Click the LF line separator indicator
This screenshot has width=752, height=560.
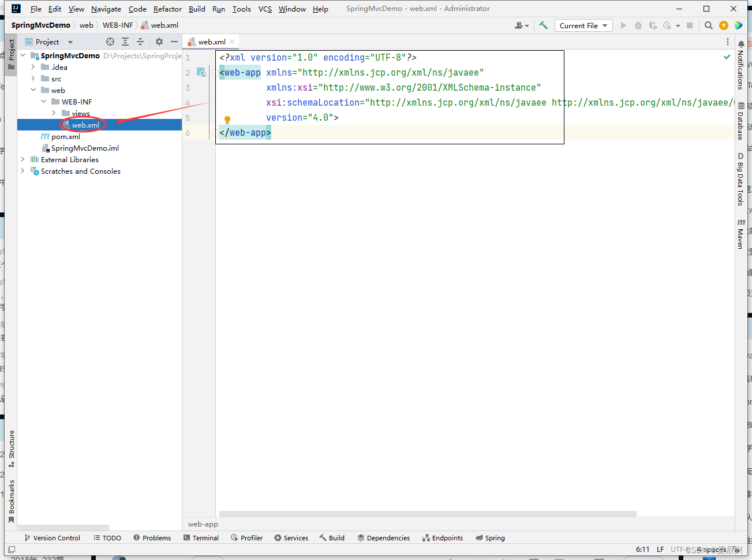click(x=660, y=550)
